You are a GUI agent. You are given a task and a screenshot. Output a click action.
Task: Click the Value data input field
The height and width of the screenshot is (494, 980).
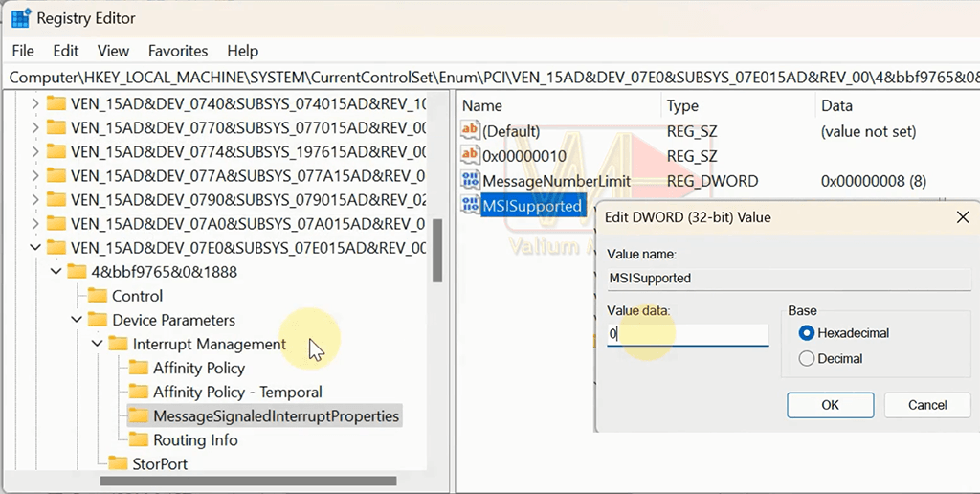point(687,334)
